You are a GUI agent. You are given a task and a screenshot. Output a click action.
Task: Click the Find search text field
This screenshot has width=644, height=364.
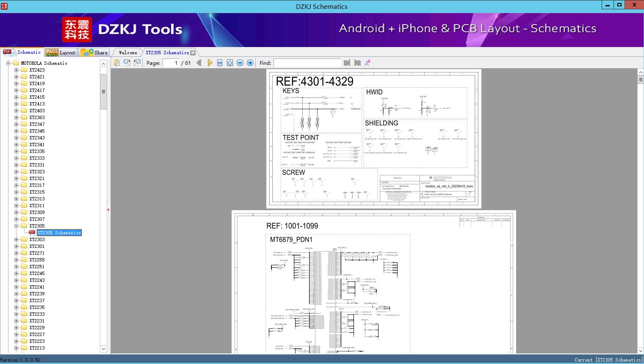[307, 63]
